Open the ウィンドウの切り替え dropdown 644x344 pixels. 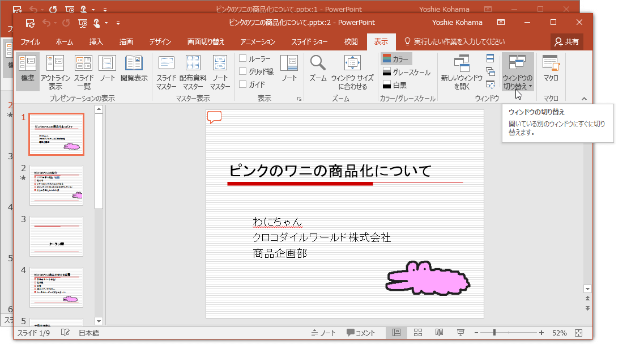(517, 70)
